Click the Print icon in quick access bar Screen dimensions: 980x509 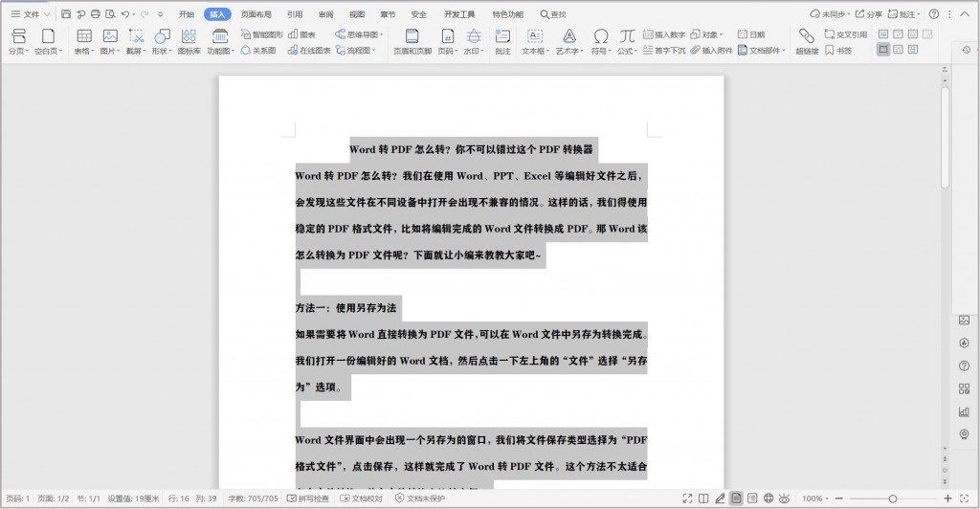[x=96, y=13]
